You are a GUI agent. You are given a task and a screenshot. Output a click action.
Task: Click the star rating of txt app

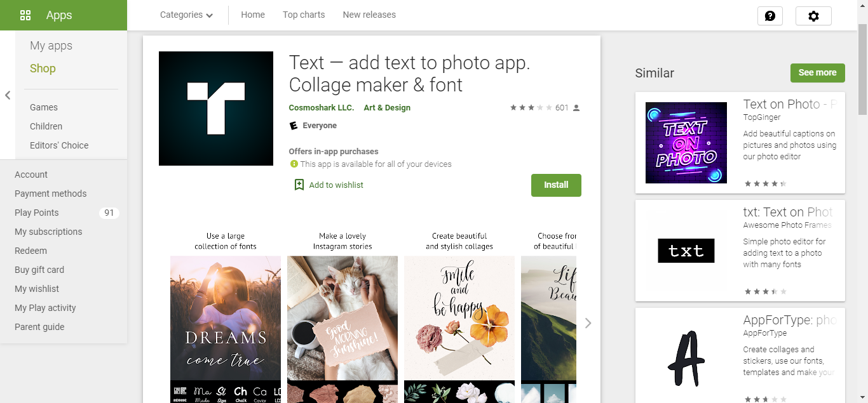click(x=765, y=292)
